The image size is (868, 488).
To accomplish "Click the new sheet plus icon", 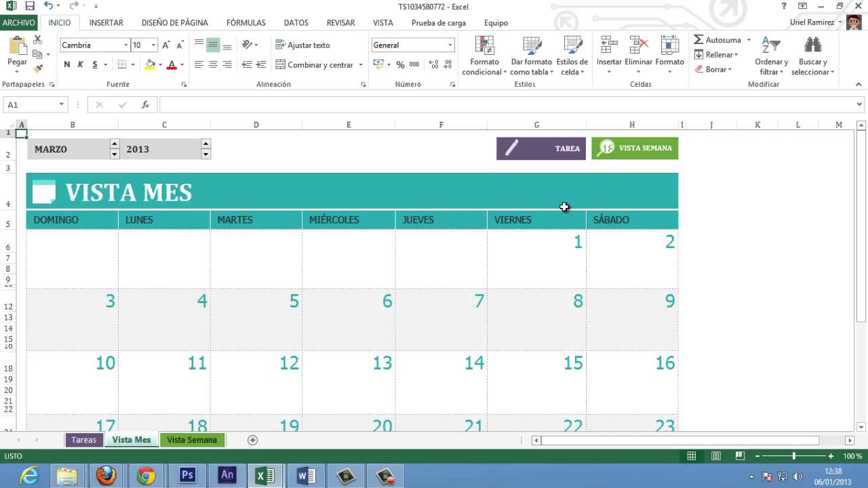I will click(252, 440).
